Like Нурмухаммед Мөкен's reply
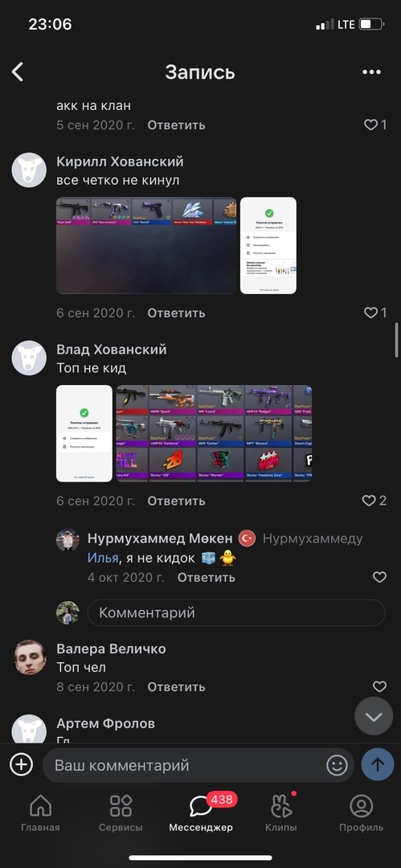Image resolution: width=401 pixels, height=868 pixels. 379,577
